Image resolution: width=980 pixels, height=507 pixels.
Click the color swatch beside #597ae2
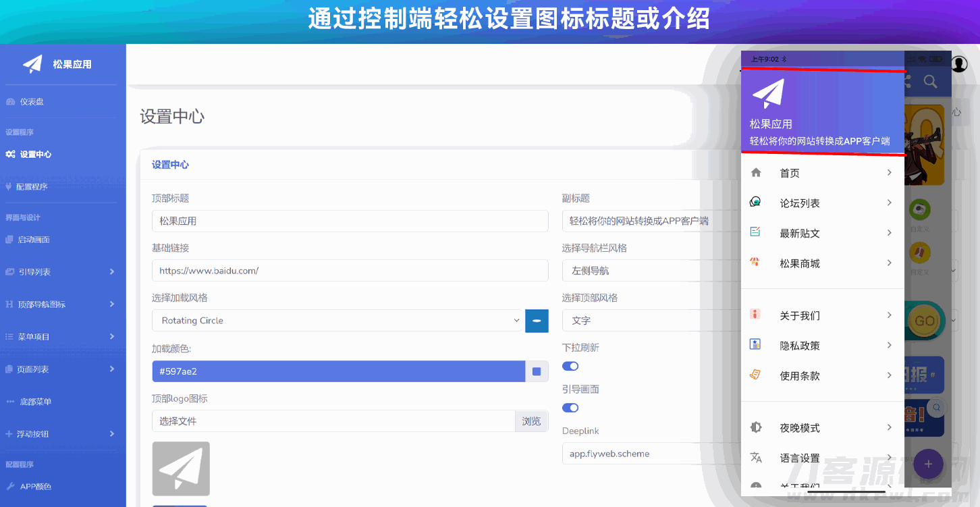tap(537, 371)
